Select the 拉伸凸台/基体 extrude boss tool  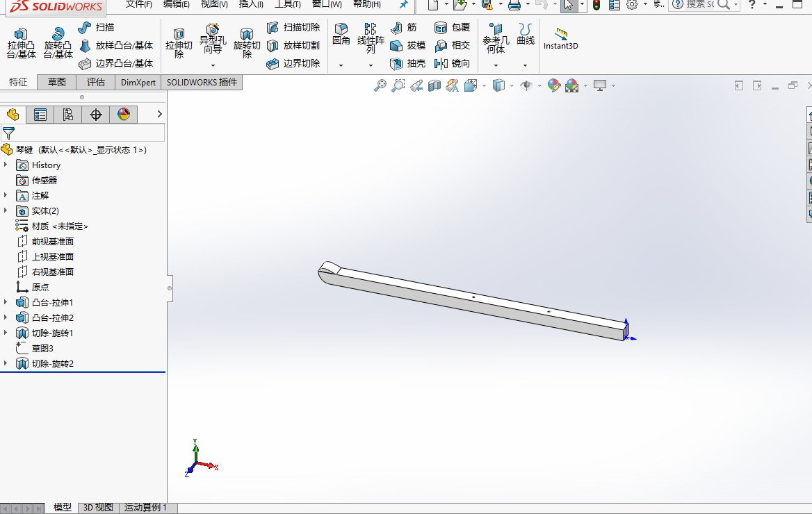[22, 43]
